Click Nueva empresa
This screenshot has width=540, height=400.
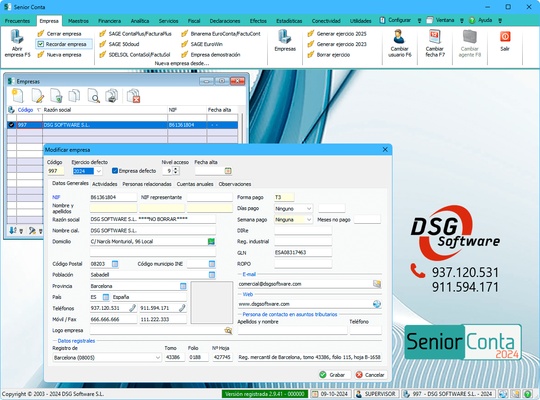[x=60, y=54]
